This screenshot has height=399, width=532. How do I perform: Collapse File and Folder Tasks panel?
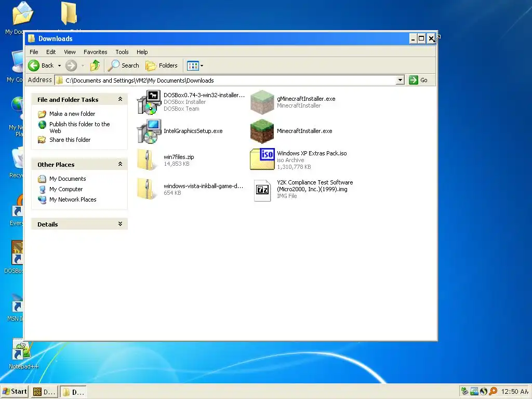(x=120, y=99)
